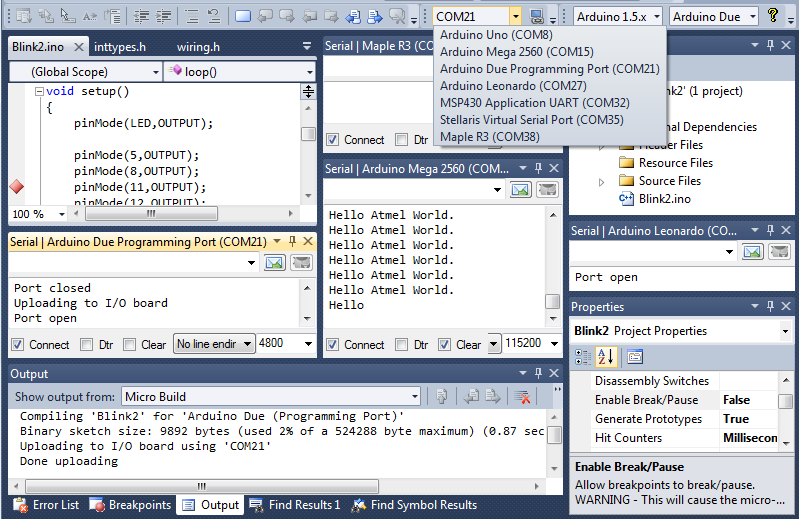Uncheck Connect in the Mega 2560 serial panel

332,345
